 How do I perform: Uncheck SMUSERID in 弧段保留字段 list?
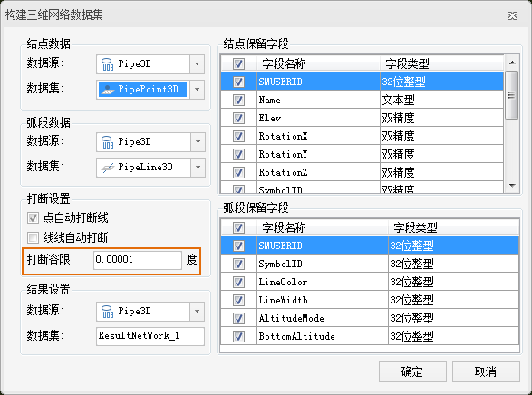coord(238,246)
